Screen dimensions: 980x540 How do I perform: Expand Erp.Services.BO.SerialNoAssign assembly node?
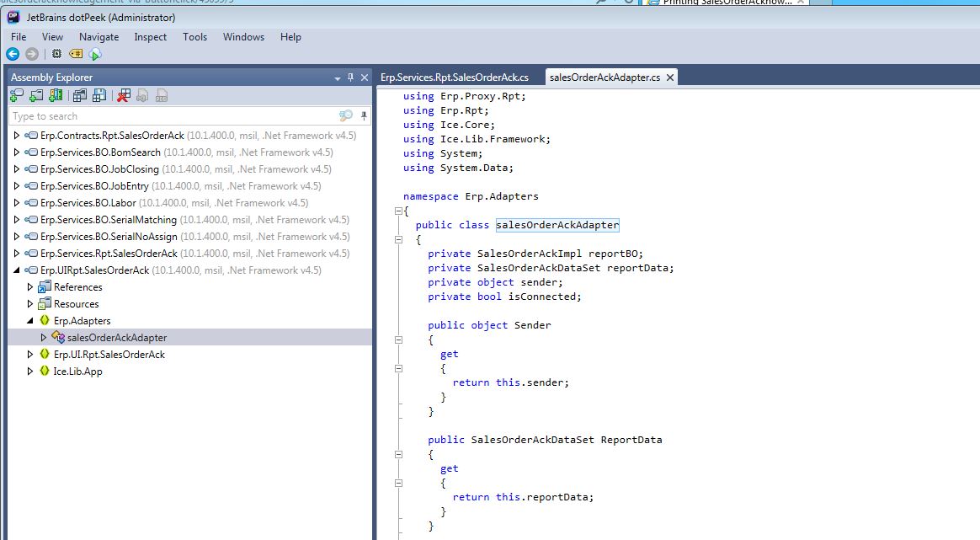point(16,237)
